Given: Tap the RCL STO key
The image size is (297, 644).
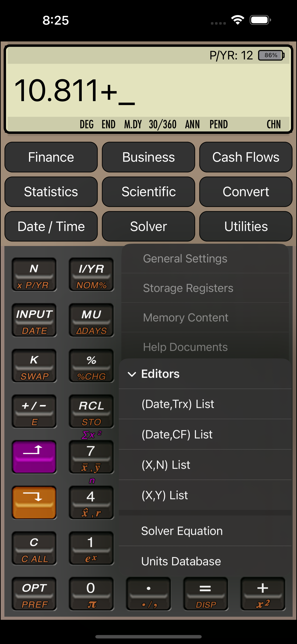Looking at the screenshot, I should coord(91,411).
